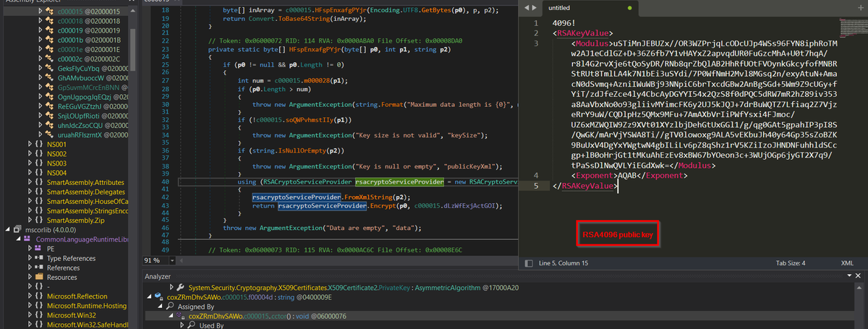Click the CommonLanguageRuntimeLib module icon
This screenshot has width=868, height=329.
tap(28, 239)
